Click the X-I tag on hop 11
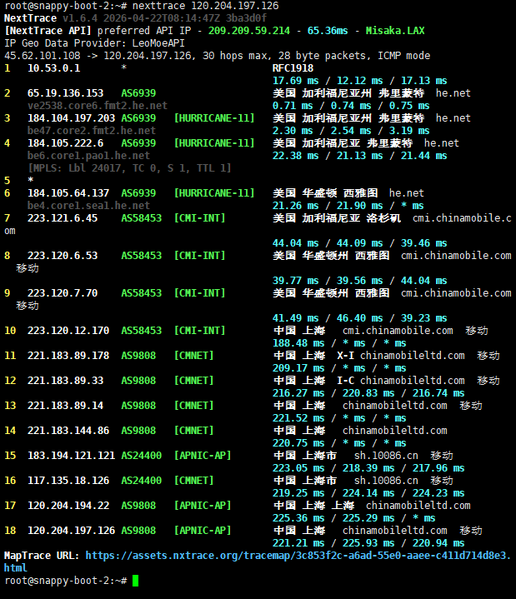Image resolution: width=516 pixels, height=599 pixels. point(345,356)
